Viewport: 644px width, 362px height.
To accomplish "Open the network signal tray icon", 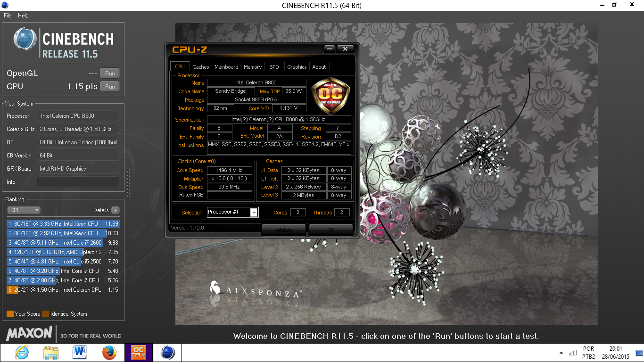I will [573, 352].
